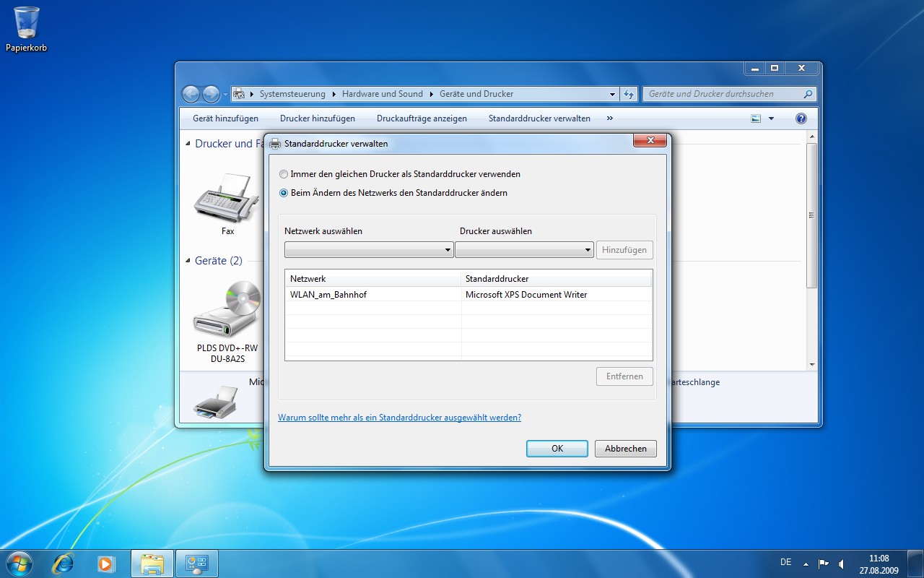Viewport: 924px width, 578px height.
Task: Click 'Druckaufträge anzeigen' on the toolbar
Action: tap(422, 118)
